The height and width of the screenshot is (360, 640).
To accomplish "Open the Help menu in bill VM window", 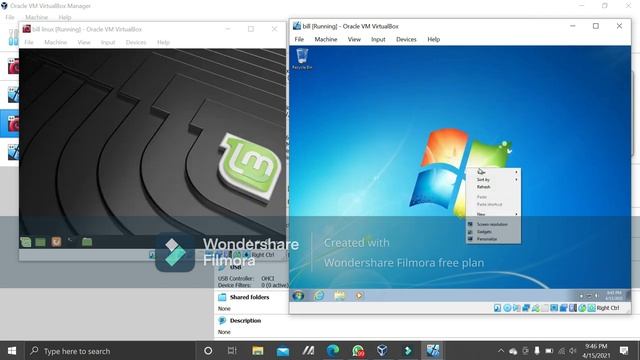I will tap(433, 39).
